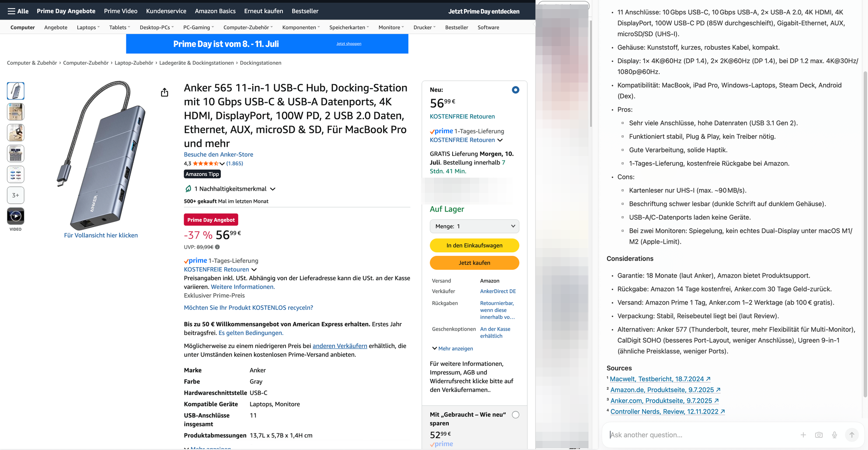The height and width of the screenshot is (450, 868).
Task: Open the Anker.com Produktseite source link
Action: pyautogui.click(x=664, y=401)
